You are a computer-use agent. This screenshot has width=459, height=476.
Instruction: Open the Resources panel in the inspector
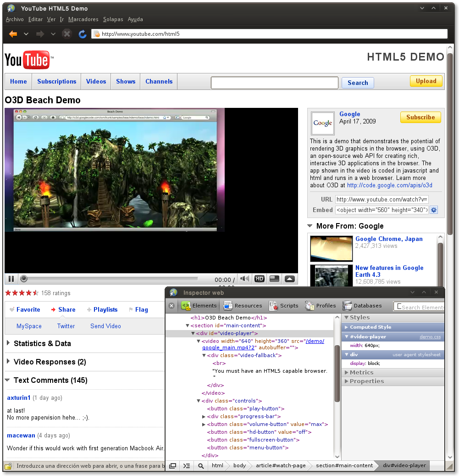point(243,306)
